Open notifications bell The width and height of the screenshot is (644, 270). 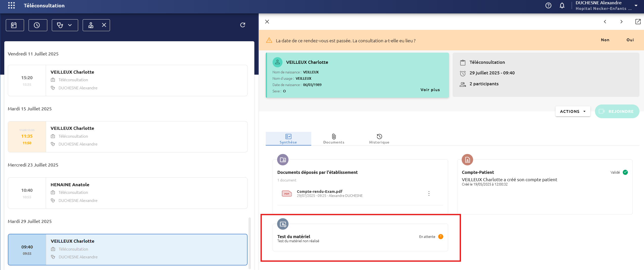tap(562, 5)
